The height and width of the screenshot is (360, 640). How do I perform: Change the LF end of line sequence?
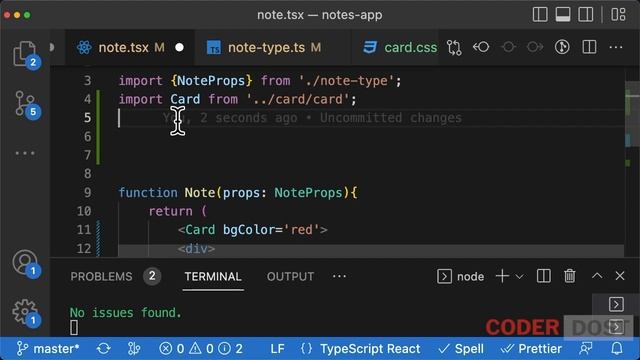click(277, 349)
